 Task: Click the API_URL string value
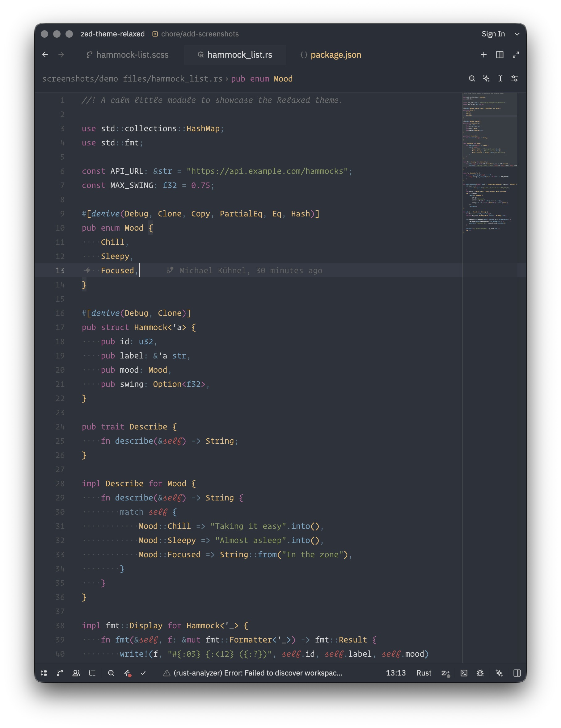coord(267,171)
